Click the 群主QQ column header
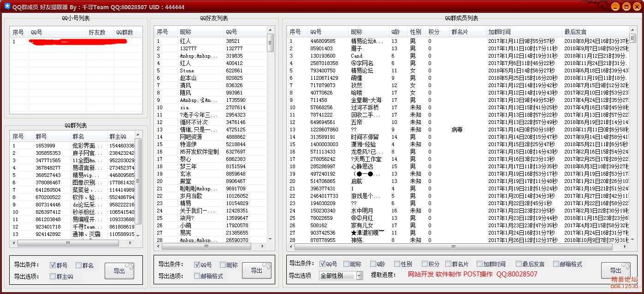Viewport: 644px width, 294px height. [x=121, y=137]
